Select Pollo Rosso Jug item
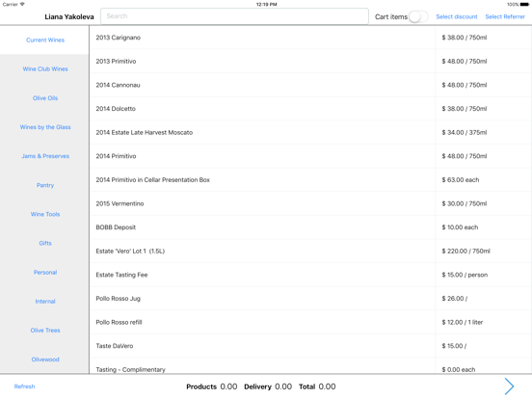 click(x=310, y=299)
